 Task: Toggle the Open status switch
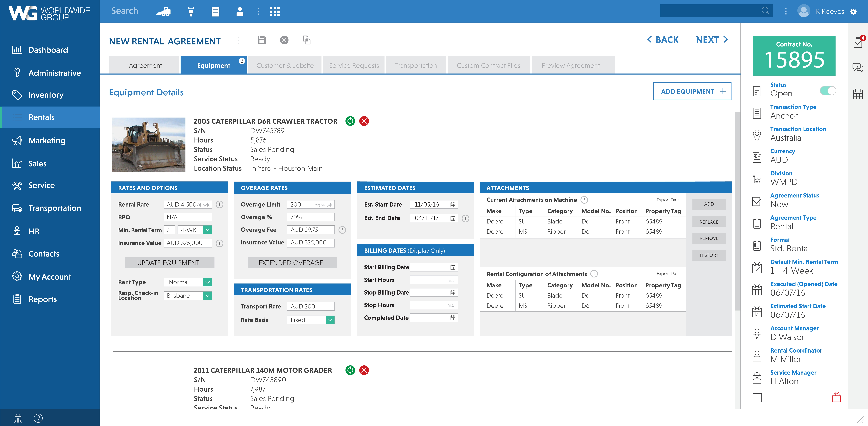828,91
